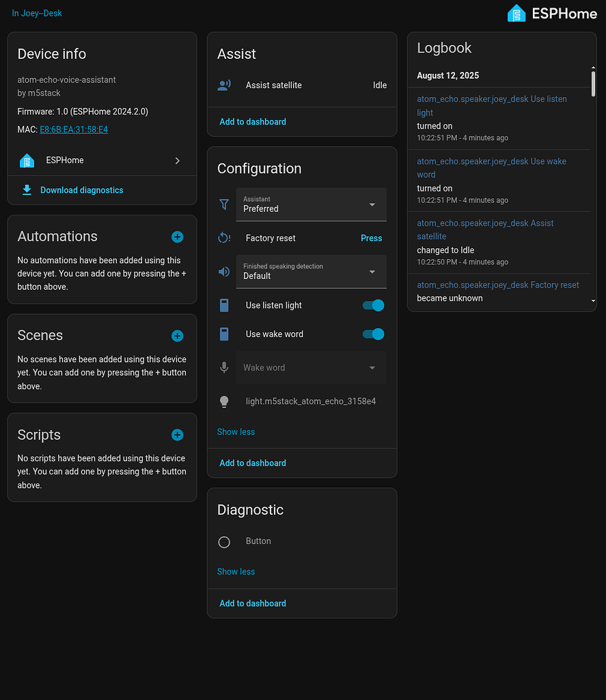Image resolution: width=606 pixels, height=700 pixels.
Task: Open the Assistant dropdown showing Preferred
Action: click(311, 204)
